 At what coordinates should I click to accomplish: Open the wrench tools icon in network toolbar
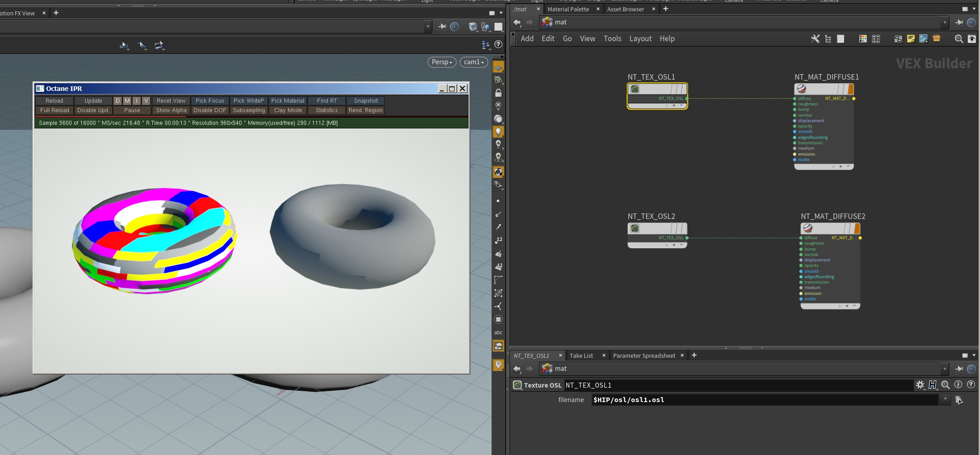815,39
